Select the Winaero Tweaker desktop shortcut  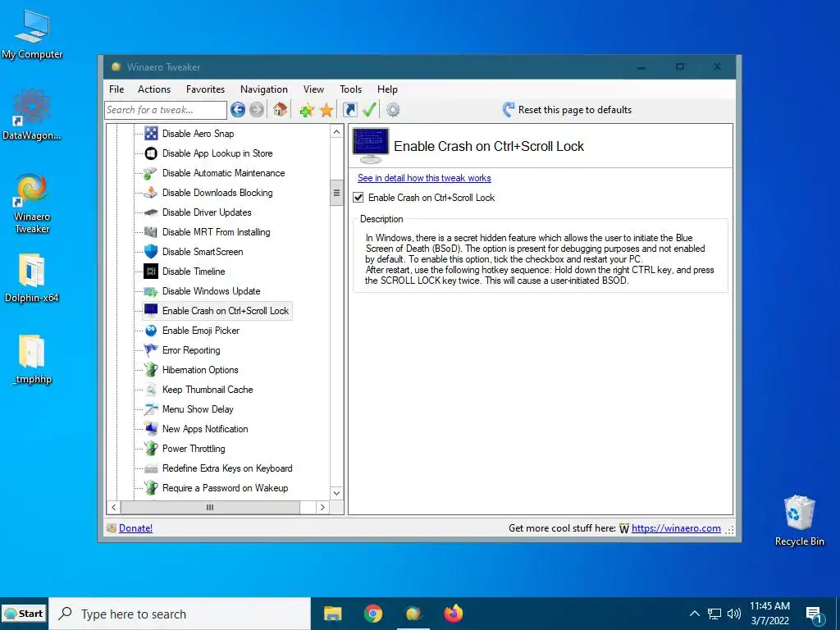click(32, 203)
